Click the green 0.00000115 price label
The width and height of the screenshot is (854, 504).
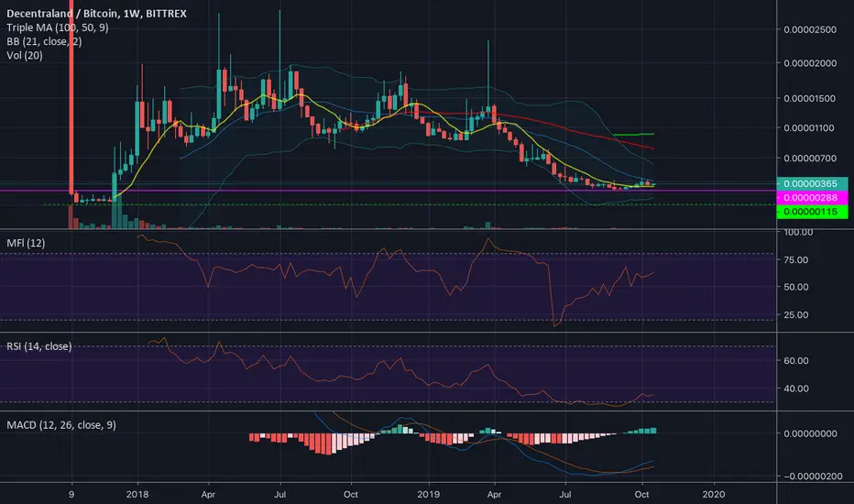812,212
